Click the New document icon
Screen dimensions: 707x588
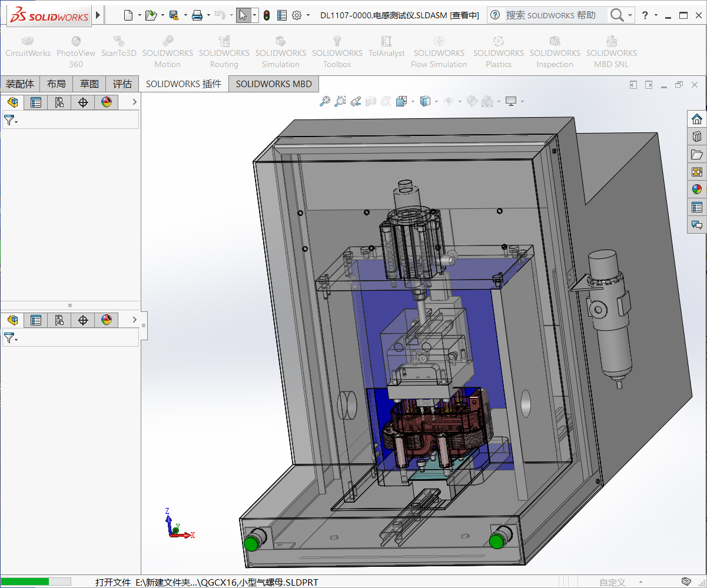(x=128, y=15)
